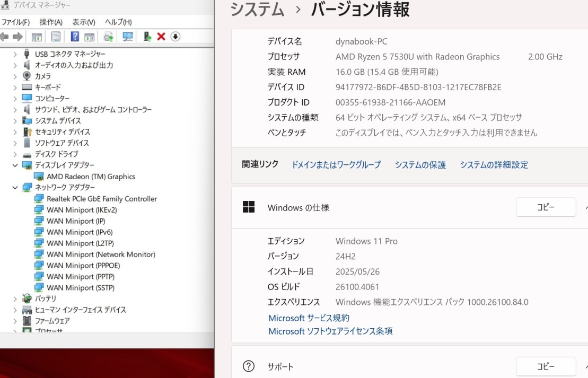This screenshot has width=588, height=378.
Task: Open the Microsoft サービス規約 link
Action: tap(308, 318)
